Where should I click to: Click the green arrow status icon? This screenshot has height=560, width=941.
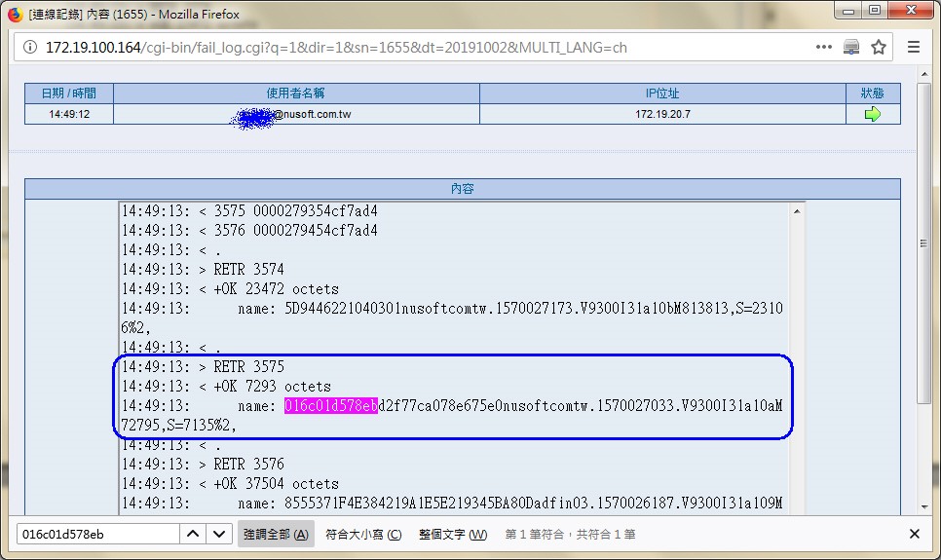(x=872, y=114)
